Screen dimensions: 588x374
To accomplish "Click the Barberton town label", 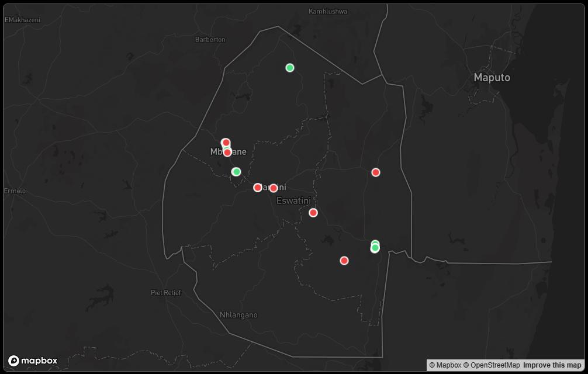I will tap(210, 40).
